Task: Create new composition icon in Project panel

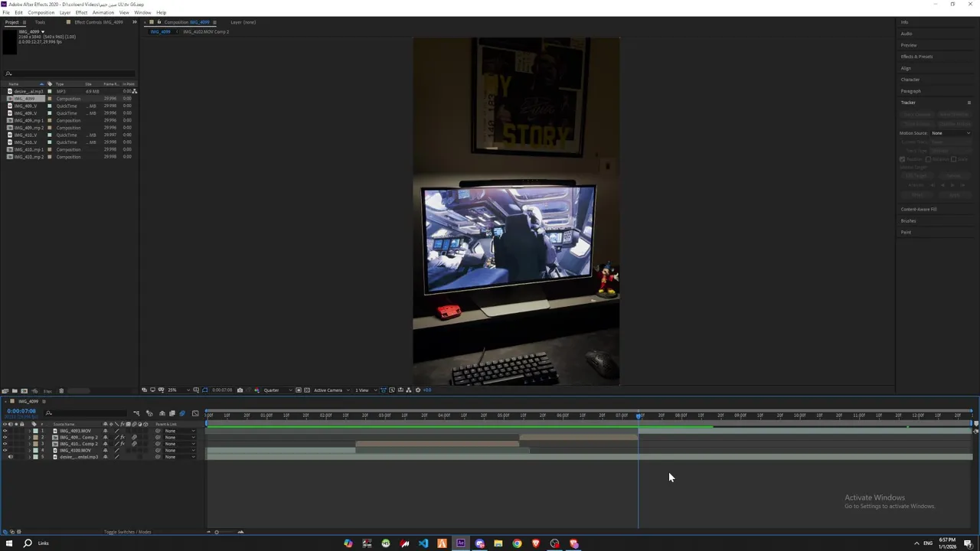Action: tap(24, 391)
